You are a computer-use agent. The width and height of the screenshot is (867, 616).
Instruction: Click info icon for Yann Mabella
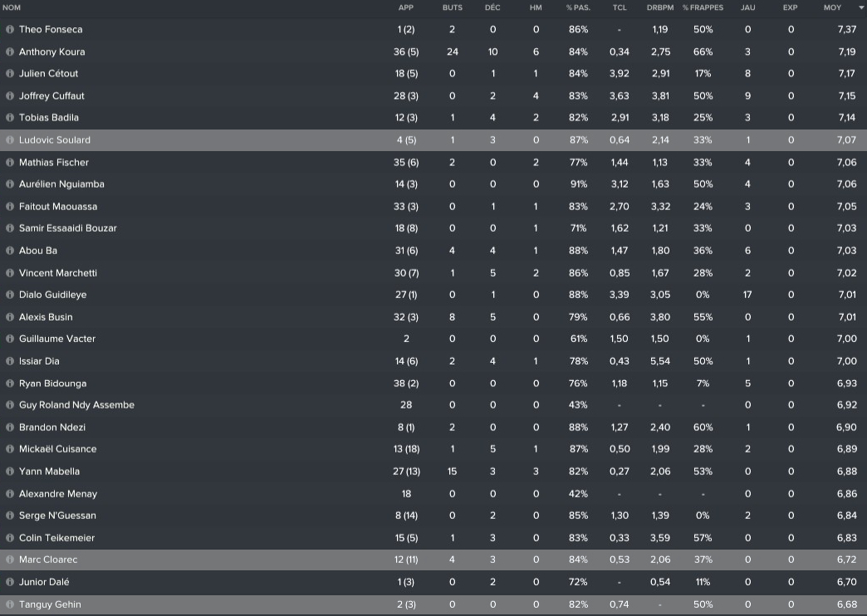click(x=10, y=472)
